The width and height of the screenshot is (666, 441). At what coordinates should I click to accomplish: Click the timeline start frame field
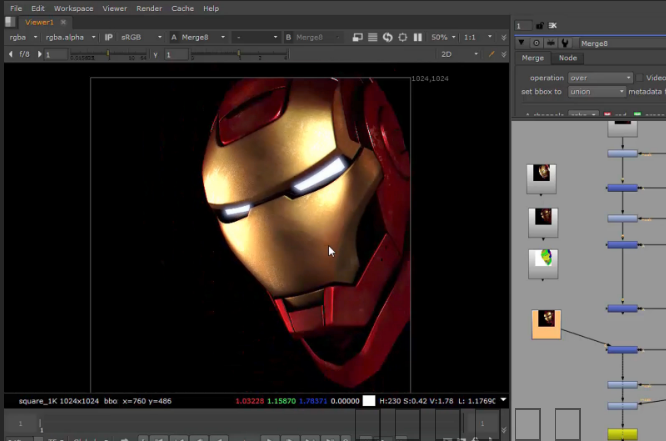[20, 424]
